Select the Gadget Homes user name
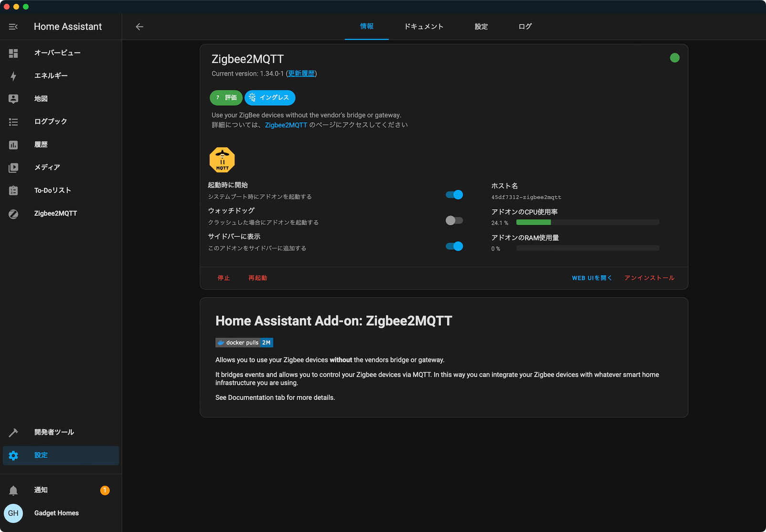Viewport: 766px width, 532px height. [56, 513]
